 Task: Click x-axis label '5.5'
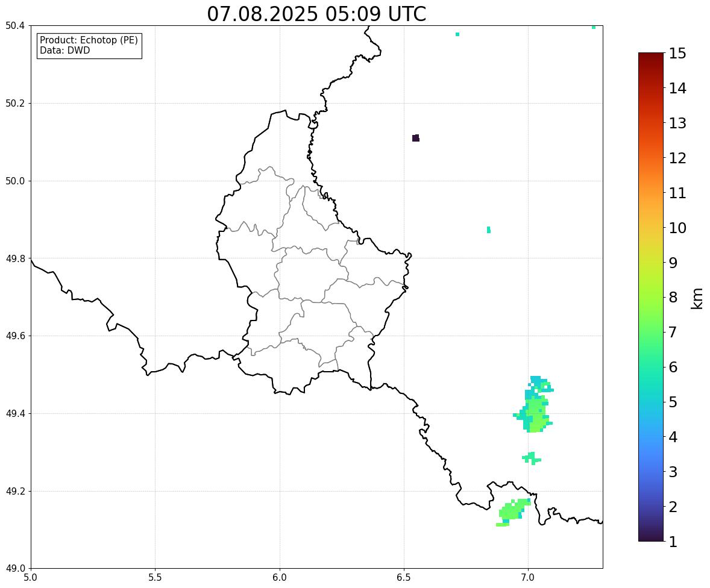[156, 578]
